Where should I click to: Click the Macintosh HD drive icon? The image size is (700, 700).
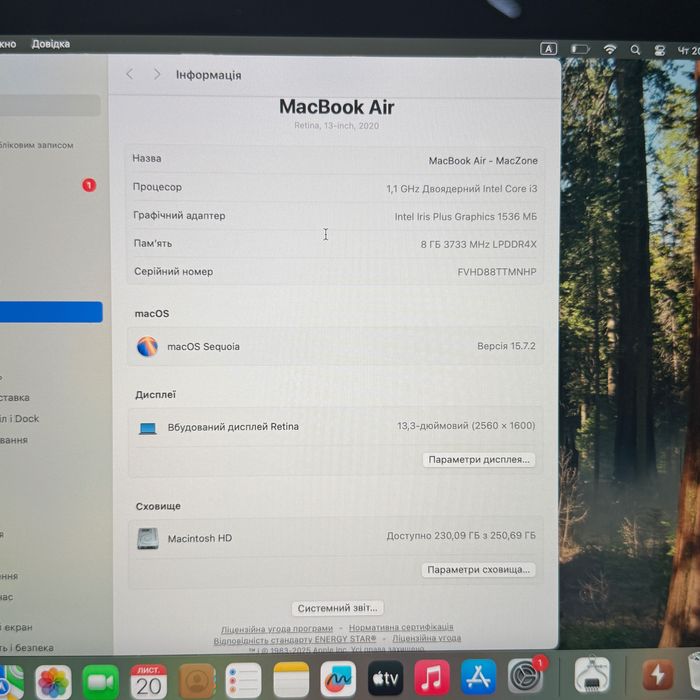pyautogui.click(x=148, y=538)
